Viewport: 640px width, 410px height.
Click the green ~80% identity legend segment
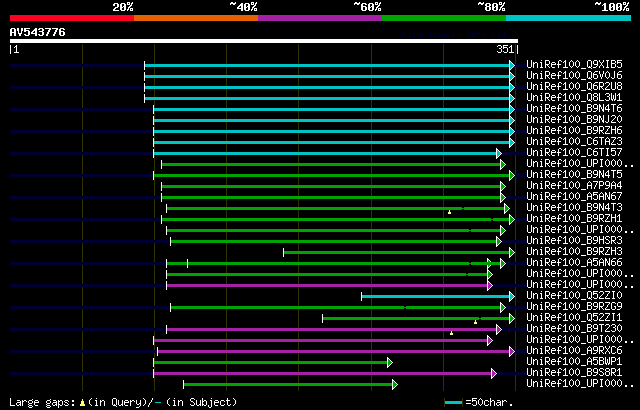click(x=444, y=18)
